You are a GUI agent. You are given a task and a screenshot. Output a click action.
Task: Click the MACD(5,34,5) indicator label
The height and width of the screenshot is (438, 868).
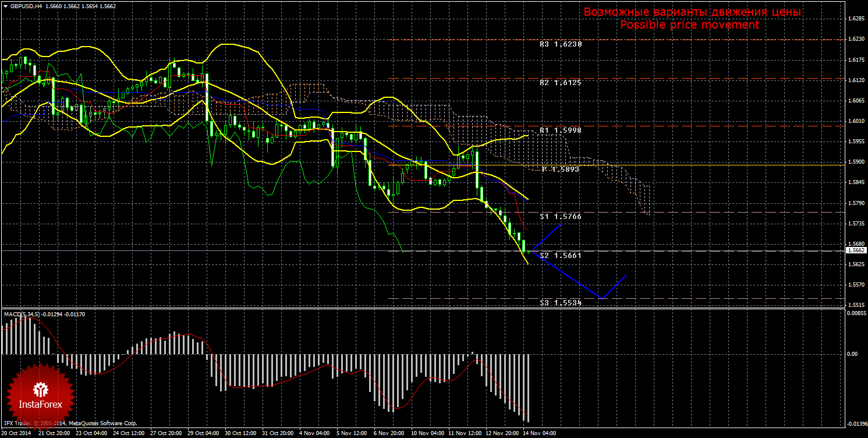click(x=22, y=315)
